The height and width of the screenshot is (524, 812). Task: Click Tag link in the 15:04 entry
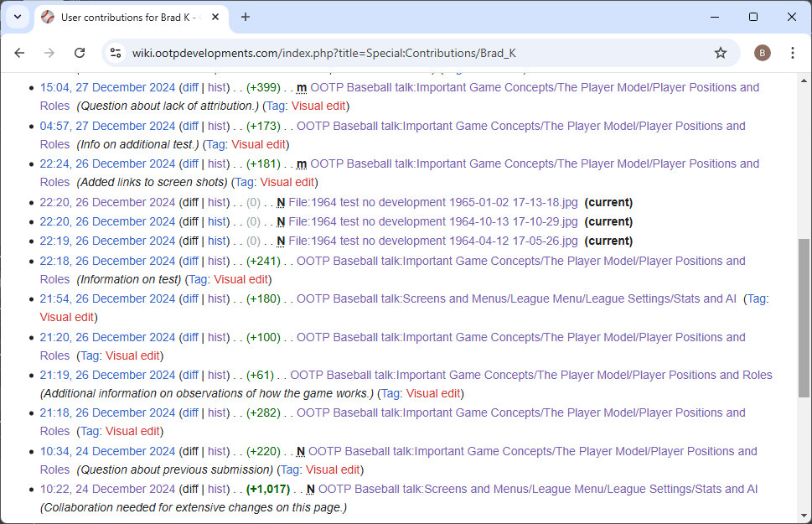click(276, 106)
